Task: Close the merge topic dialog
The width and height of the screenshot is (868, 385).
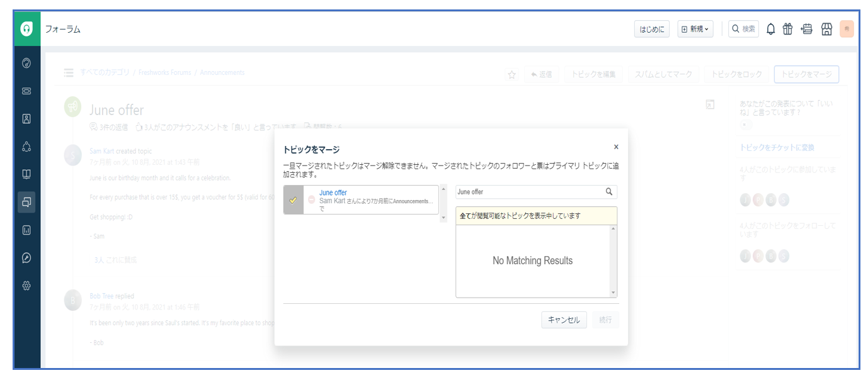Action: point(616,147)
